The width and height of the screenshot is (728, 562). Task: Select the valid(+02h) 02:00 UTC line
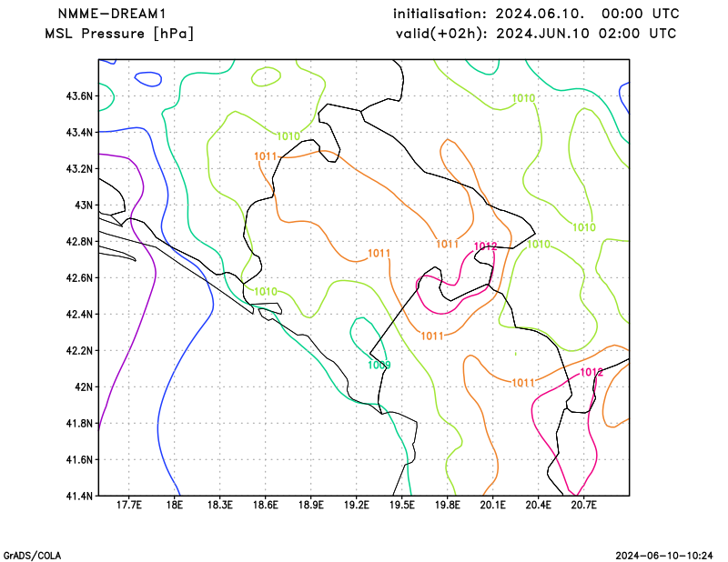pyautogui.click(x=536, y=34)
